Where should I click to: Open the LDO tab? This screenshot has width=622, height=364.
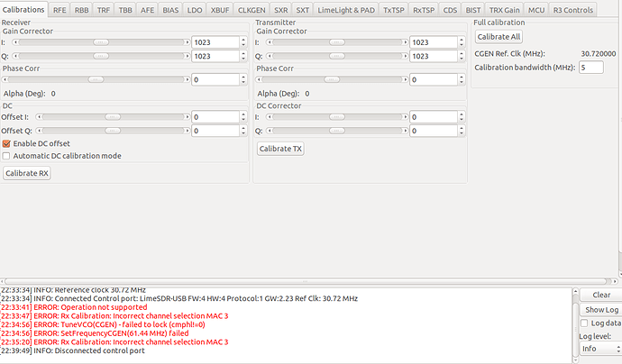[x=195, y=10]
